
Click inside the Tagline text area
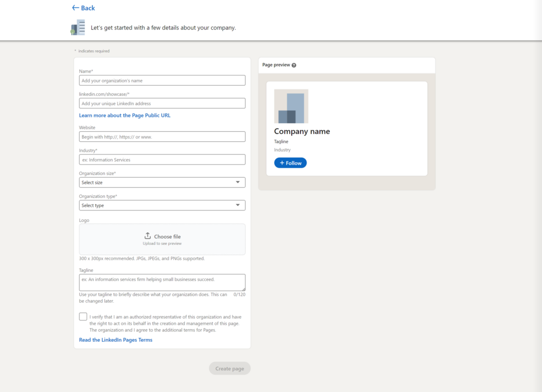tap(162, 282)
